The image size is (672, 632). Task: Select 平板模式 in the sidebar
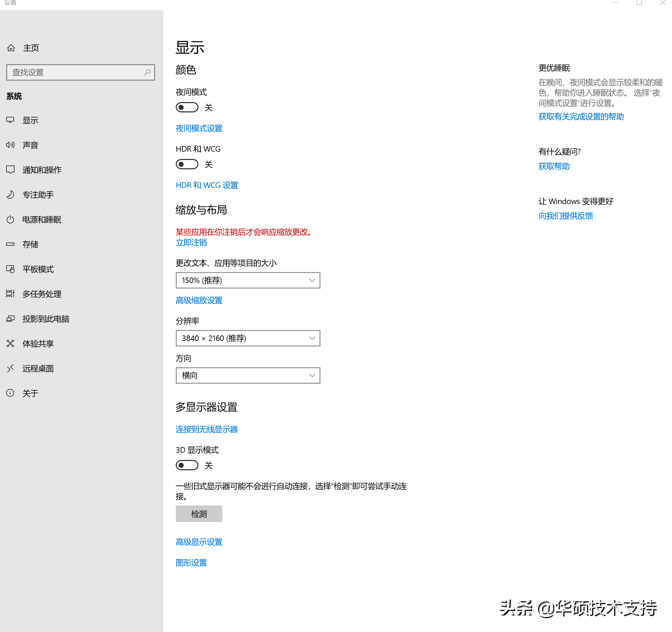[82, 269]
